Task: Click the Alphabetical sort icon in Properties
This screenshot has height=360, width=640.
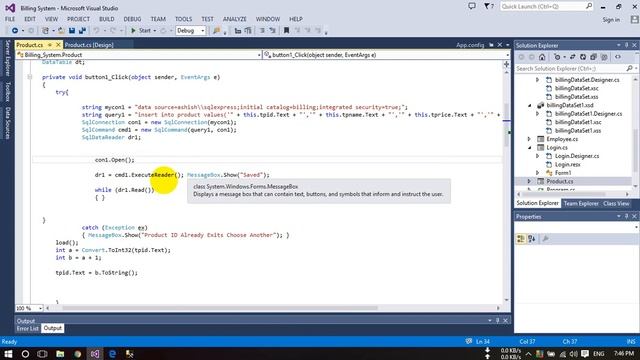Action: pyautogui.click(x=531, y=239)
